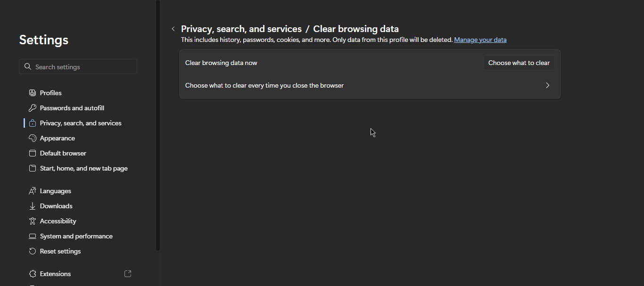This screenshot has height=286, width=644.
Task: Click the Reset settings icon
Action: [x=33, y=251]
